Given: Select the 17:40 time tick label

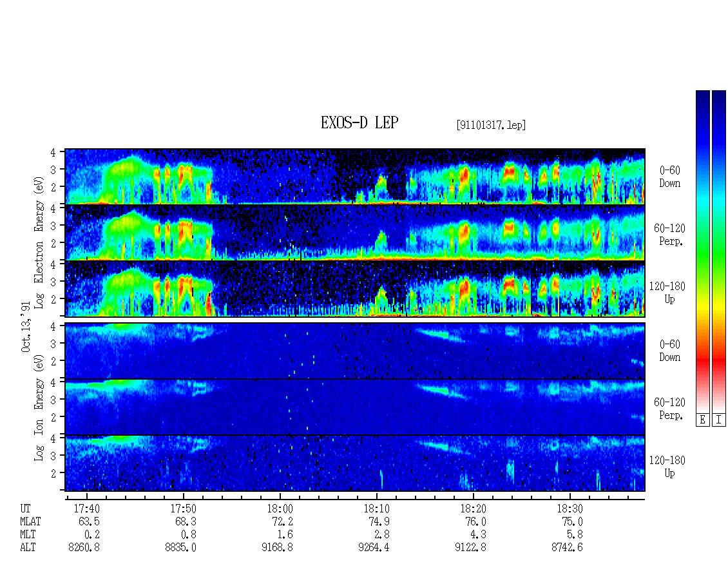Looking at the screenshot, I should point(87,509).
